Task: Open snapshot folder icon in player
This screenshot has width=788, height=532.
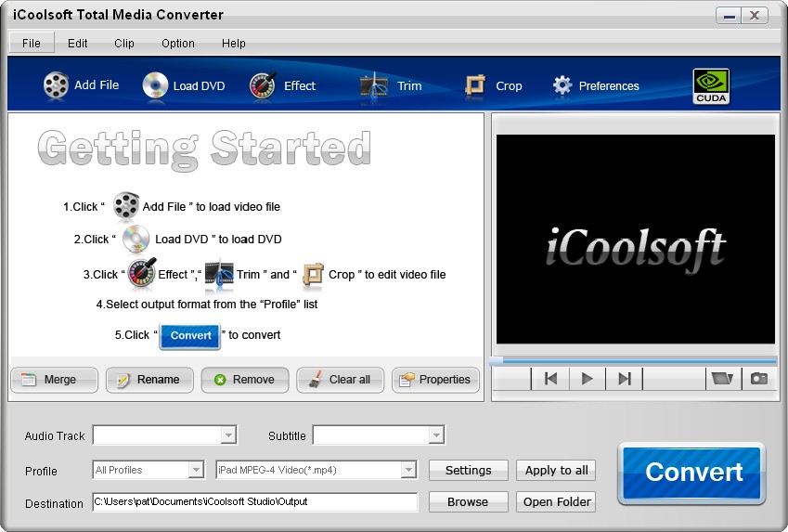Action: pos(723,378)
